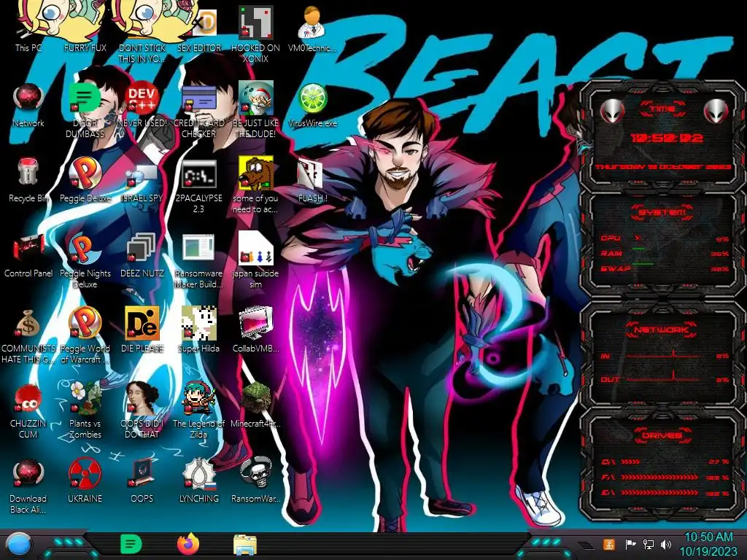Open Ransomware Maker Build shortcut
The image size is (747, 560).
coord(198,261)
